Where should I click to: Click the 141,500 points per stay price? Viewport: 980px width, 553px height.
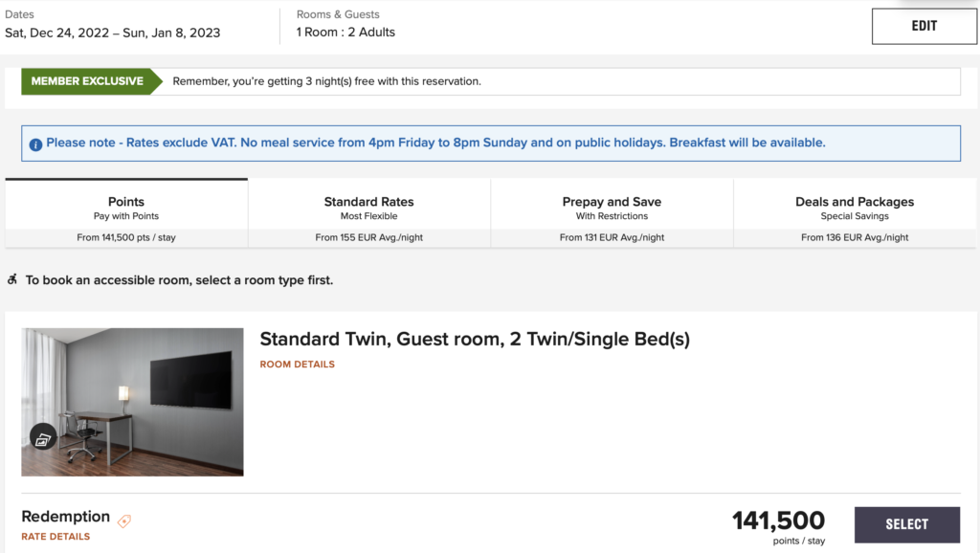tap(778, 521)
